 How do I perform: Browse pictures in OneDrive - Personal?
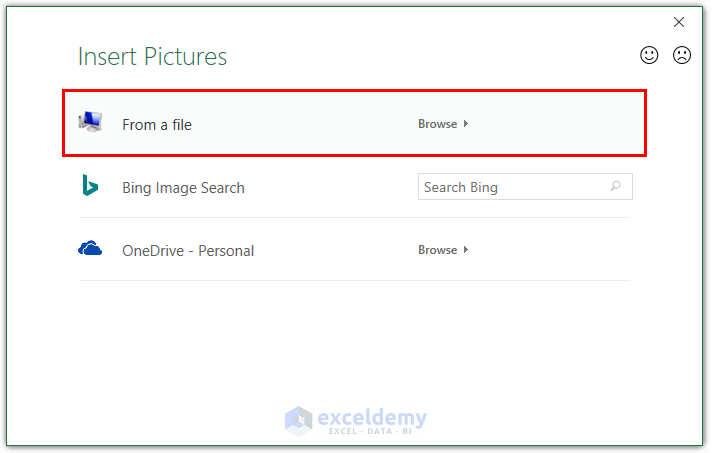pos(438,250)
